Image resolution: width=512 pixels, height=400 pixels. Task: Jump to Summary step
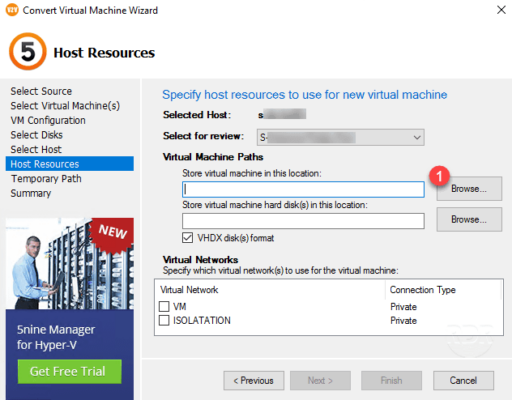tap(31, 193)
